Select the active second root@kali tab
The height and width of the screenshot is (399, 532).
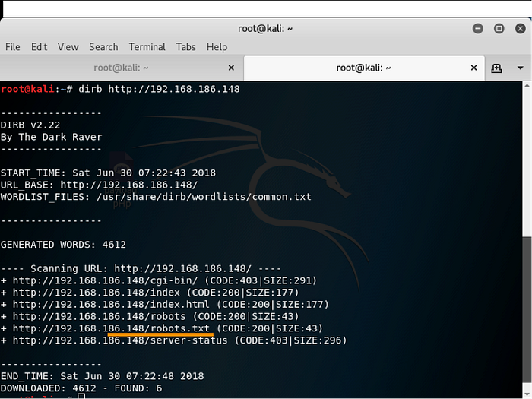[x=363, y=68]
